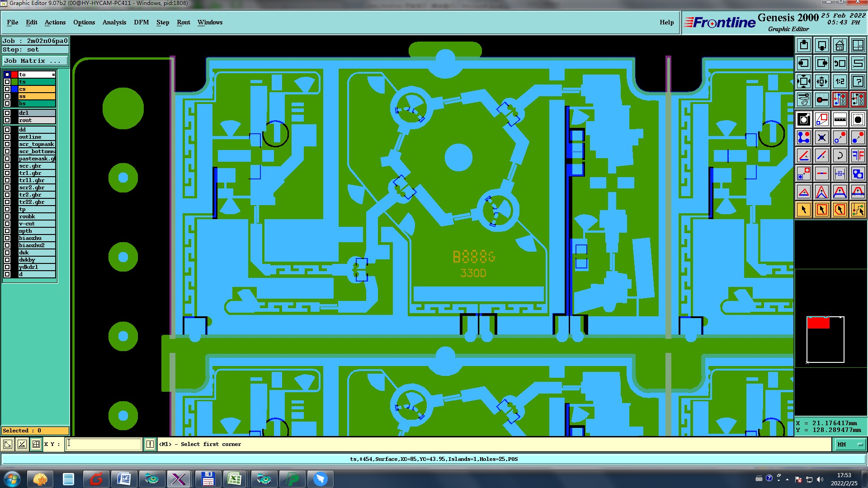
Task: Select the ruler measurement tool
Action: click(x=840, y=119)
